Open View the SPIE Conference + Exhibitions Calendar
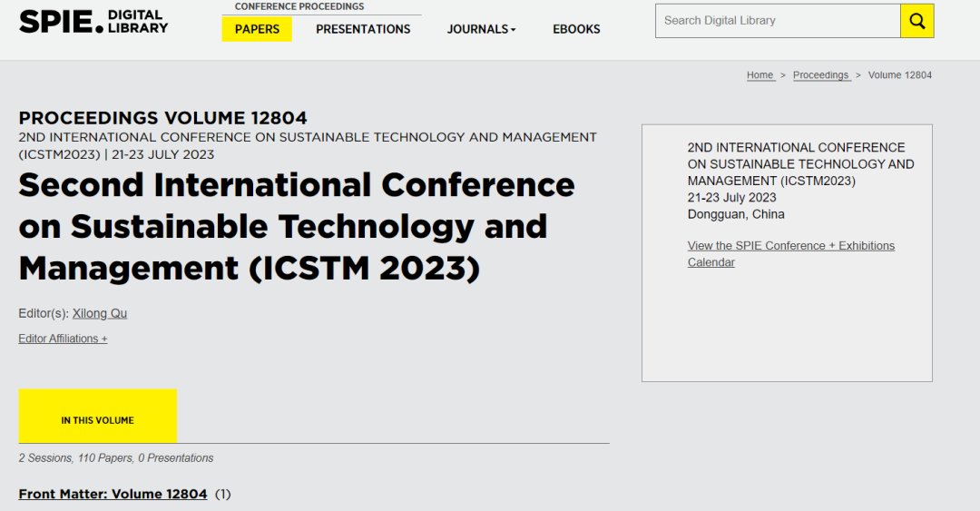The width and height of the screenshot is (980, 511). click(x=790, y=254)
